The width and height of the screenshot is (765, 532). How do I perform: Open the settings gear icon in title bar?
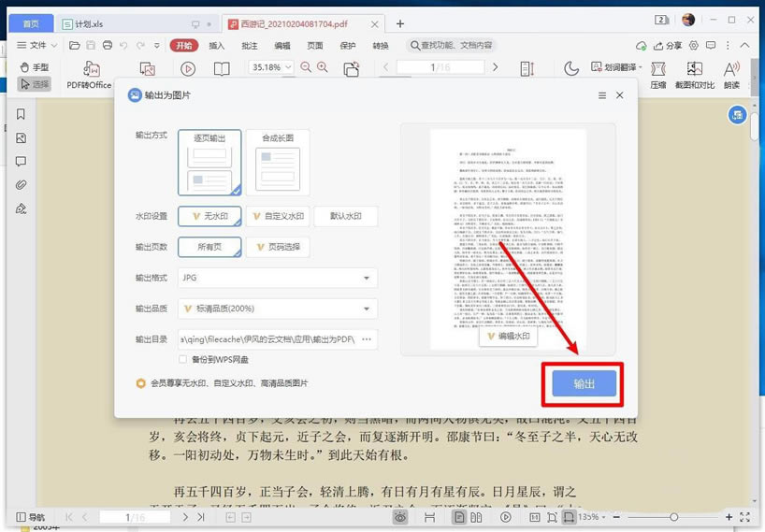[x=693, y=46]
